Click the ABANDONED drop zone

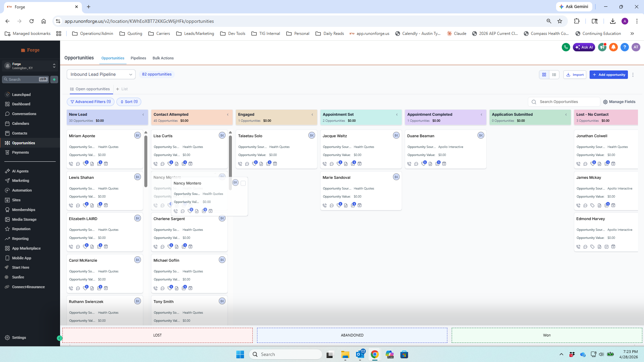352,335
